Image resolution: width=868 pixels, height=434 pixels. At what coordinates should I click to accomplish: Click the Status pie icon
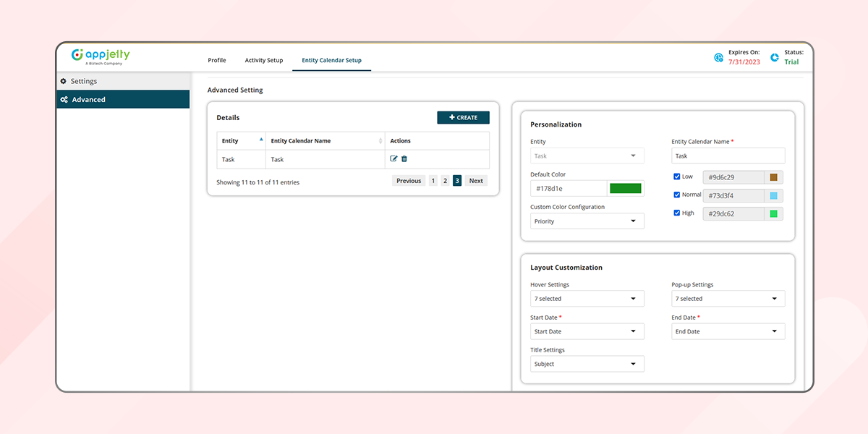(775, 58)
